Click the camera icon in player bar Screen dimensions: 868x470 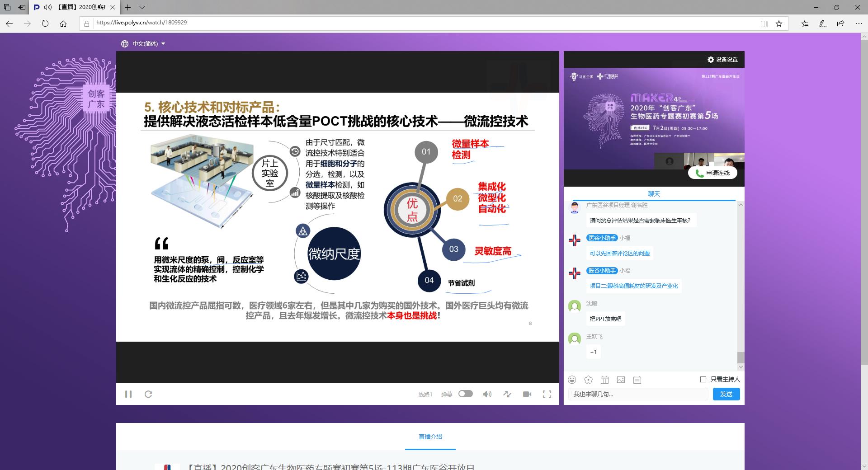tap(527, 394)
